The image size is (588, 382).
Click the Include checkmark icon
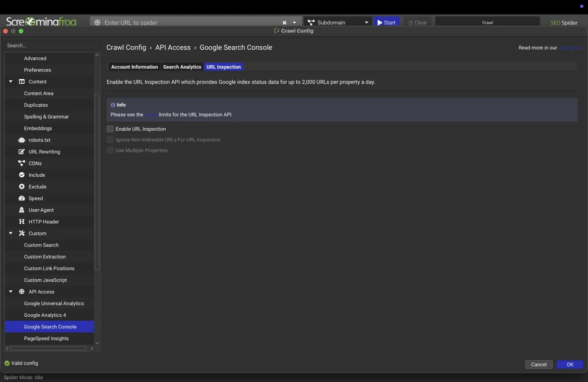22,175
